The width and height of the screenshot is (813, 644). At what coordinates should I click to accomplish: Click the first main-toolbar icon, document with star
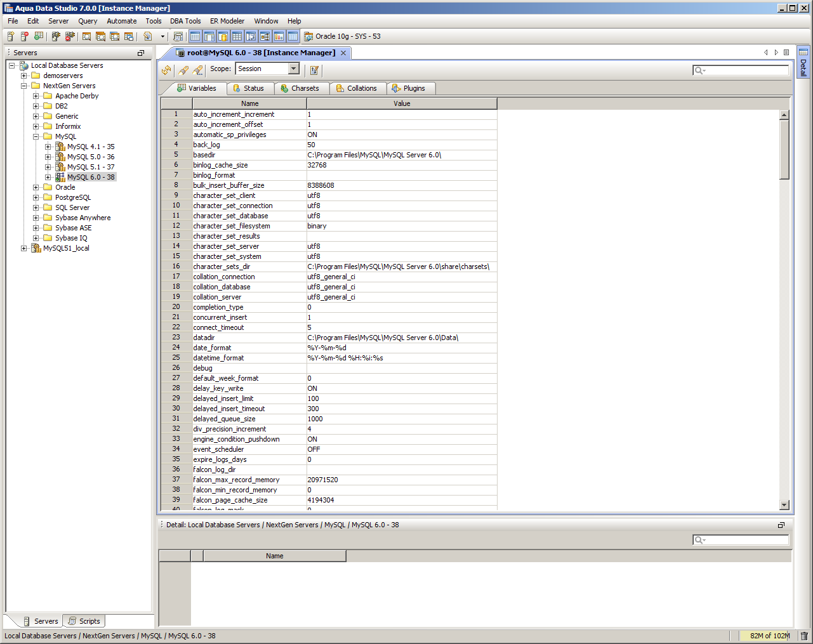11,36
